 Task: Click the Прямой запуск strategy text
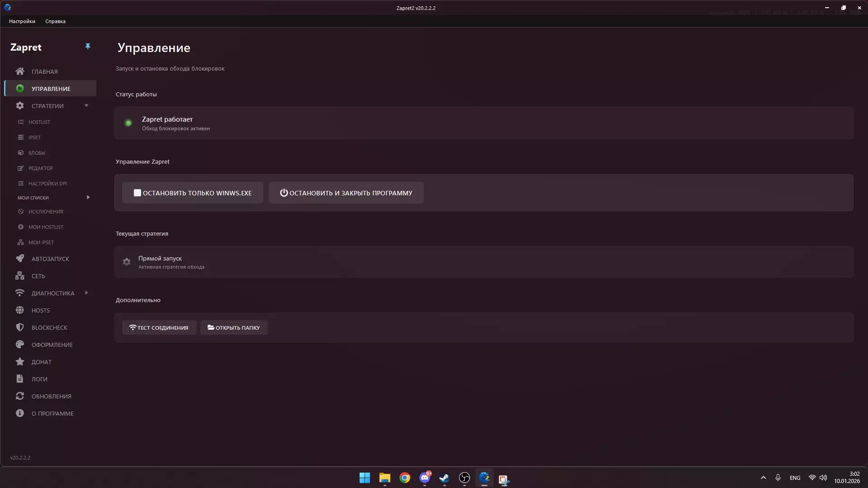(x=160, y=259)
